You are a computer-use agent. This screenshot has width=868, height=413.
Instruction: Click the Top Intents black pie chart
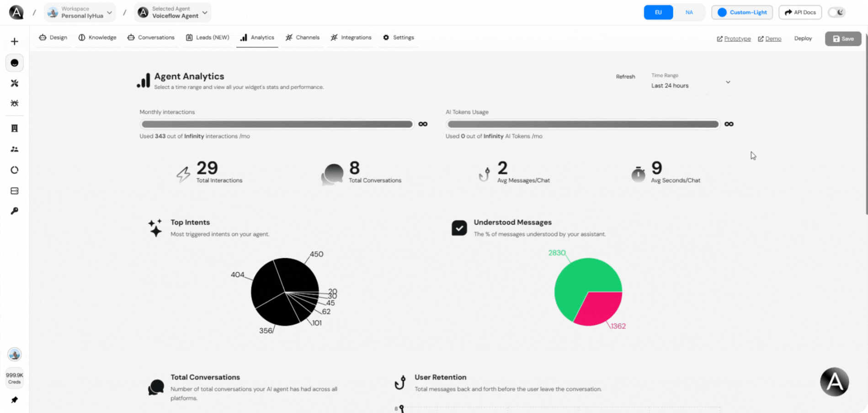(x=285, y=292)
